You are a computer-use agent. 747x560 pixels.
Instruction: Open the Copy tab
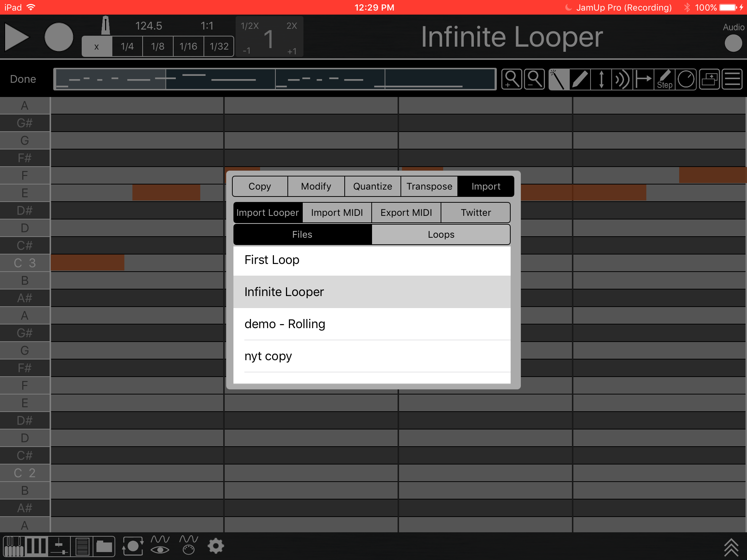(260, 186)
